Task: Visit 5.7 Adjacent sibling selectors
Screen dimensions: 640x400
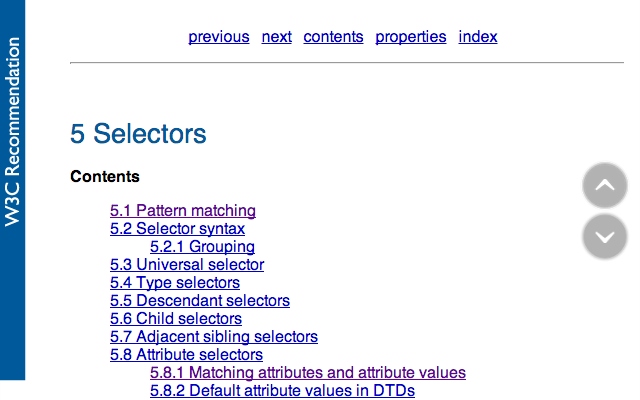Action: (x=214, y=337)
